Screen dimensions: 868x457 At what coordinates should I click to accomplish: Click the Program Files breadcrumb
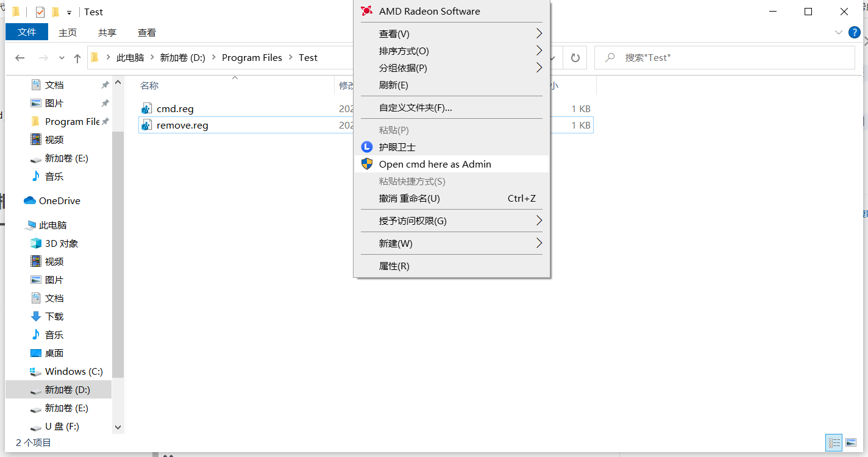252,58
